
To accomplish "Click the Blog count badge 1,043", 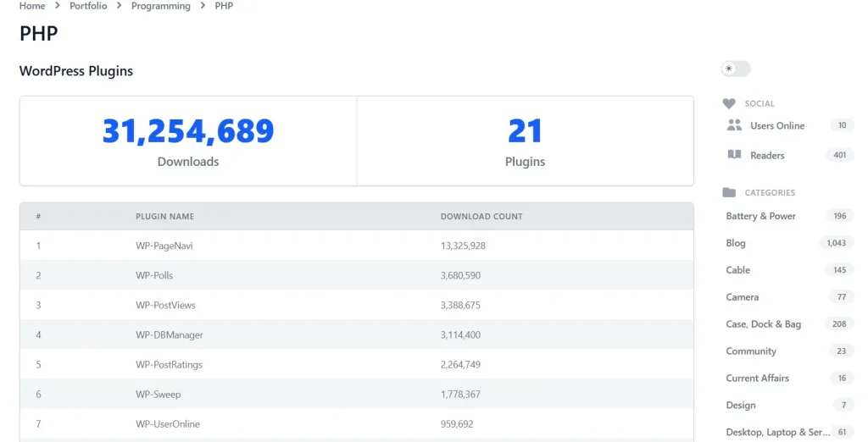I will [x=837, y=243].
